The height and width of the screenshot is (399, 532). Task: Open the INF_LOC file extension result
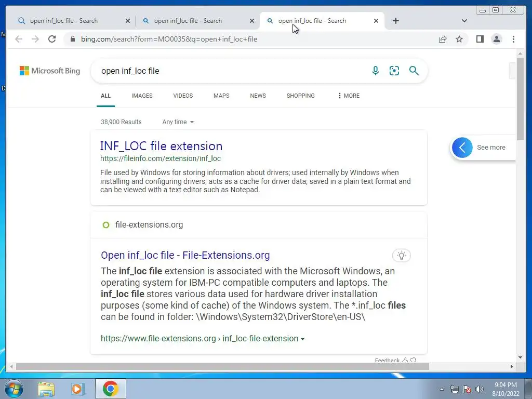pyautogui.click(x=161, y=146)
